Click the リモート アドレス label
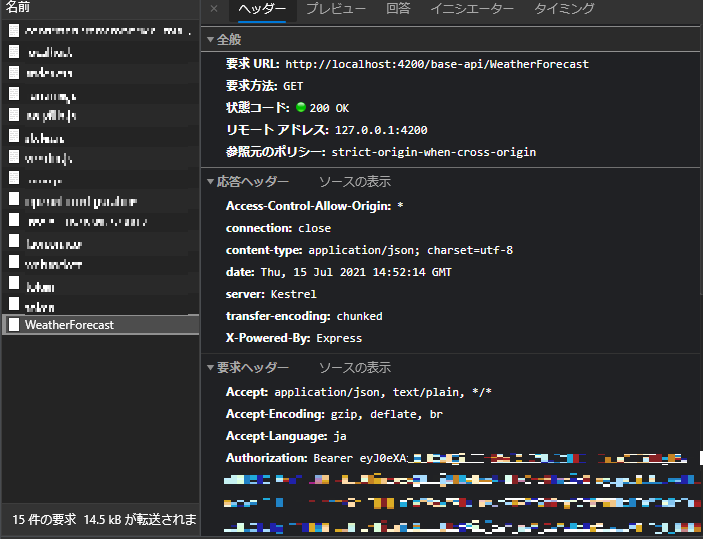 point(278,130)
